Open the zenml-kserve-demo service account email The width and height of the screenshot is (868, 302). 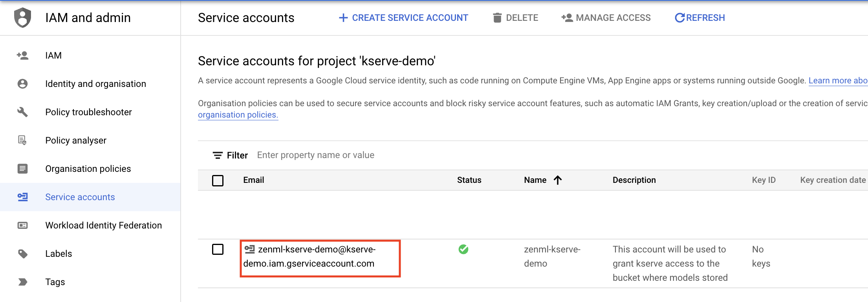coord(309,256)
